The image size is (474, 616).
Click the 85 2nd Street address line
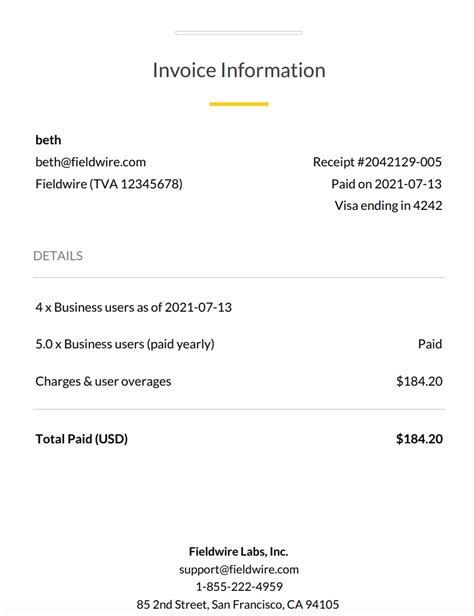pos(238,604)
